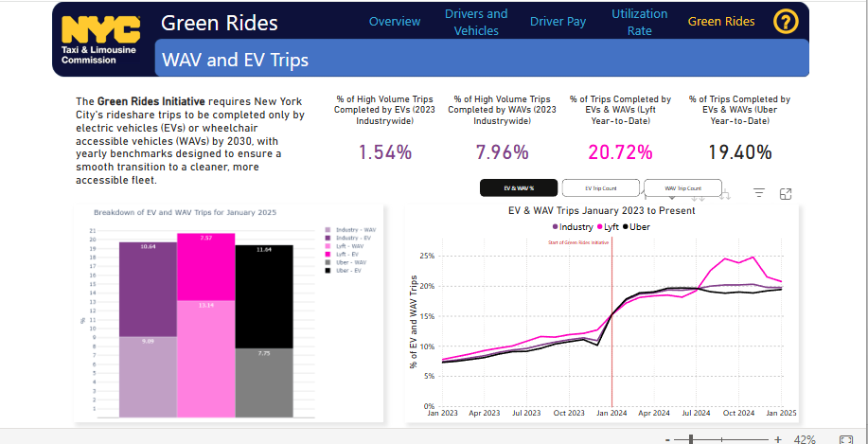This screenshot has height=444, width=868.
Task: Open the Utilization Rate page
Action: click(x=639, y=22)
